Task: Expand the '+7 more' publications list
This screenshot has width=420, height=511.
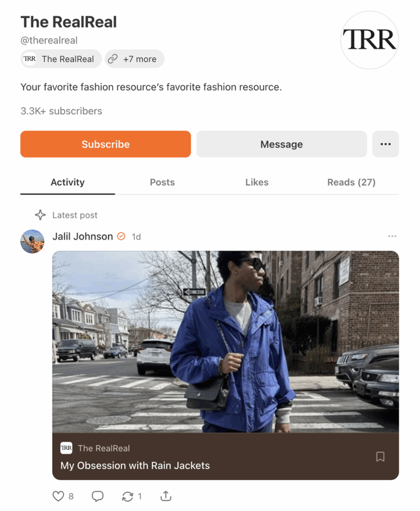Action: pyautogui.click(x=135, y=59)
